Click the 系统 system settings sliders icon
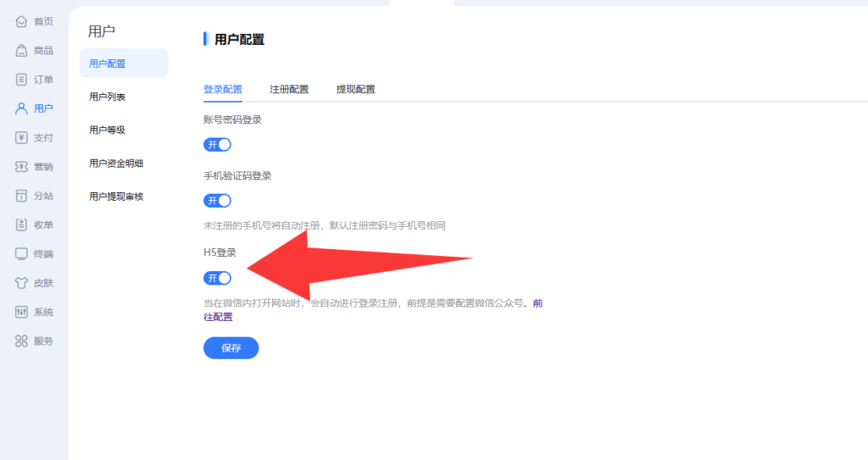Screen dimensions: 868x460 [x=22, y=312]
